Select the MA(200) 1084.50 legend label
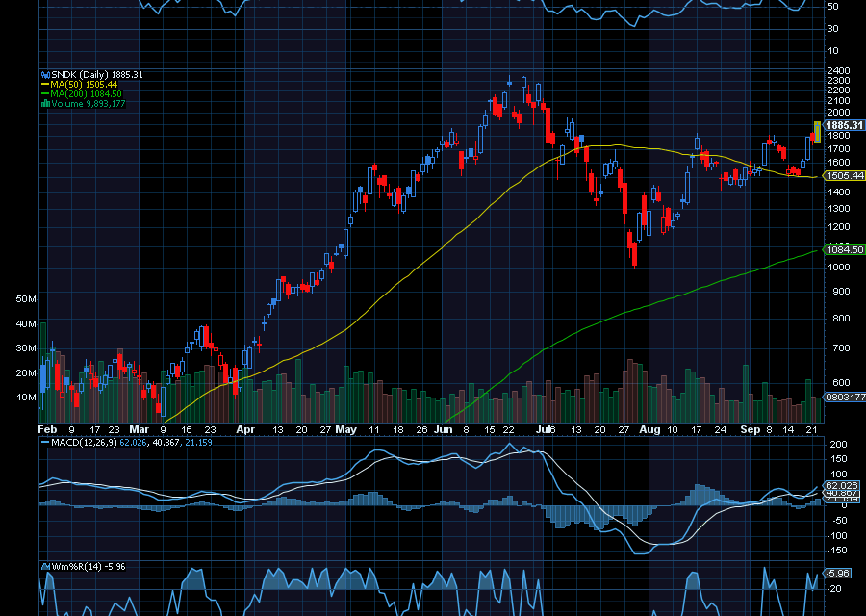Viewport: 866px width, 616px height. tap(87, 94)
